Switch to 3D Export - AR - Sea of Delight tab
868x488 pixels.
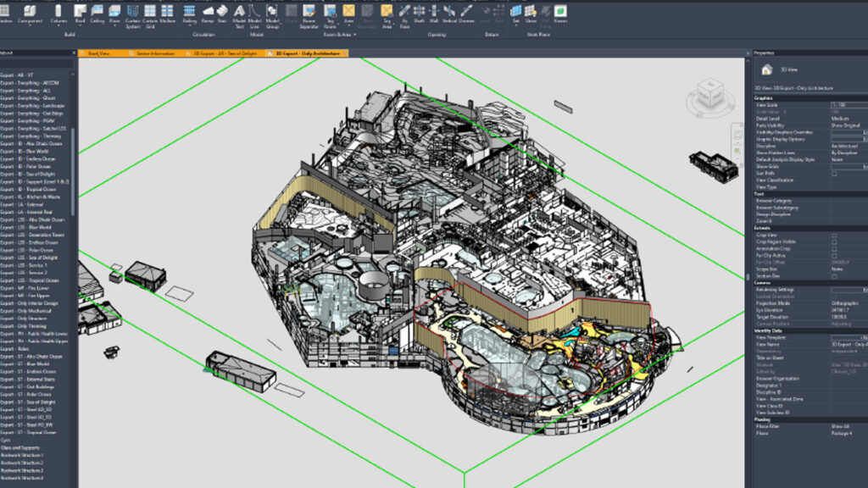pos(223,53)
